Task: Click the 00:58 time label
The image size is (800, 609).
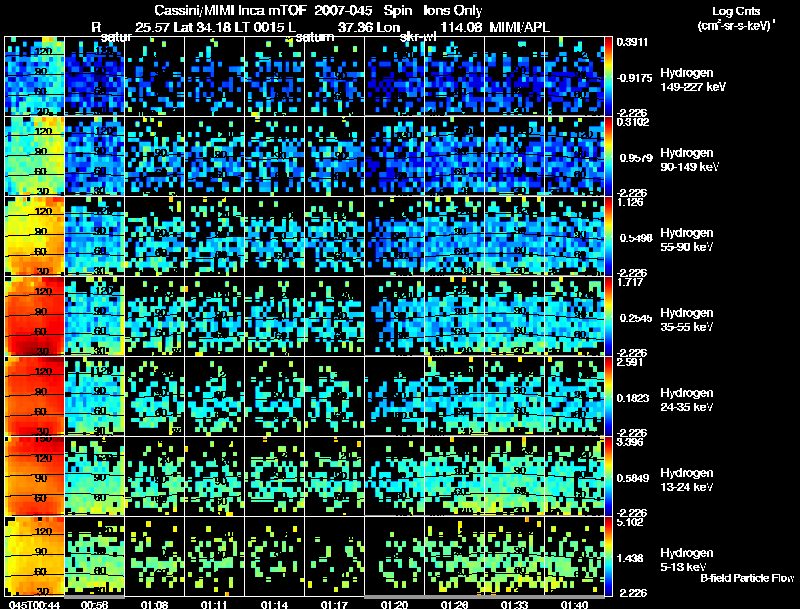Action: [94, 604]
